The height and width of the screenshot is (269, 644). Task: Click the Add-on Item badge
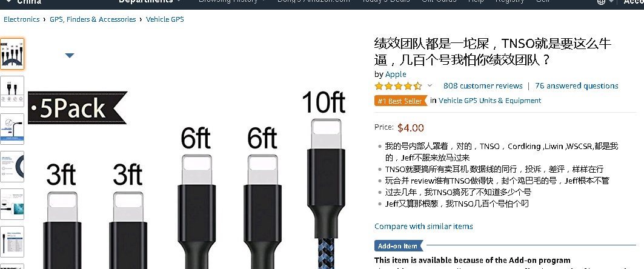pos(399,246)
